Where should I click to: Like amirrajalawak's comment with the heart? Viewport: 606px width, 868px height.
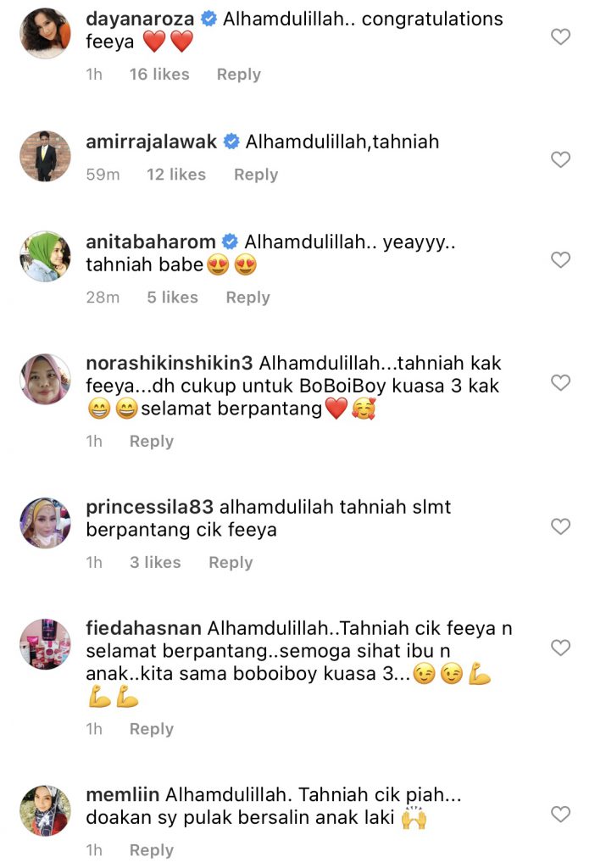pyautogui.click(x=560, y=159)
